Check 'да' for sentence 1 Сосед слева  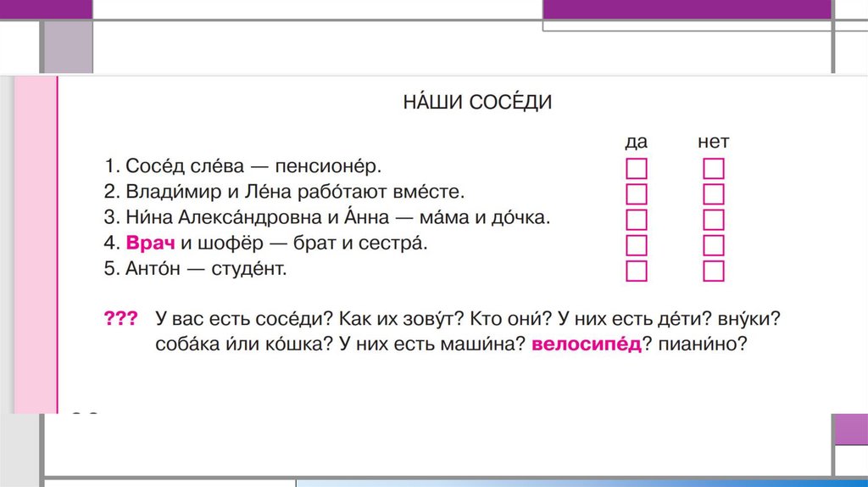pyautogui.click(x=636, y=169)
